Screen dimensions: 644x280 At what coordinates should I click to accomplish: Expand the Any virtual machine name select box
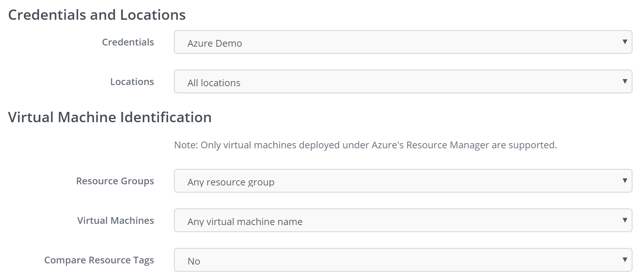point(402,220)
